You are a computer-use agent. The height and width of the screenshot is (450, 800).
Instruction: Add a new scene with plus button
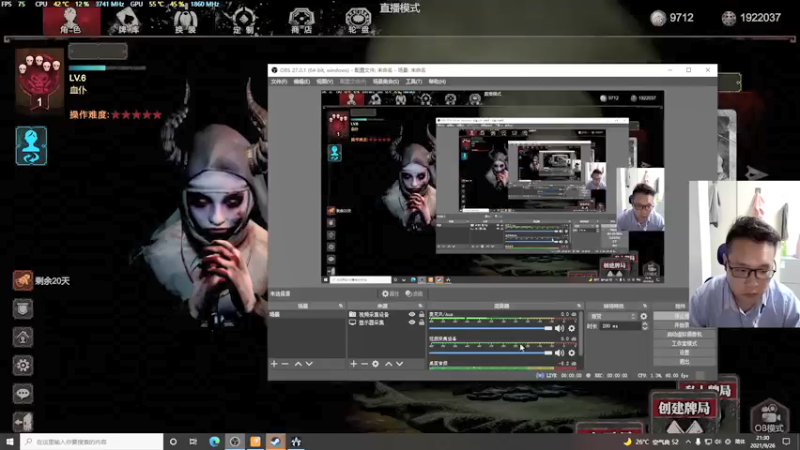[274, 364]
